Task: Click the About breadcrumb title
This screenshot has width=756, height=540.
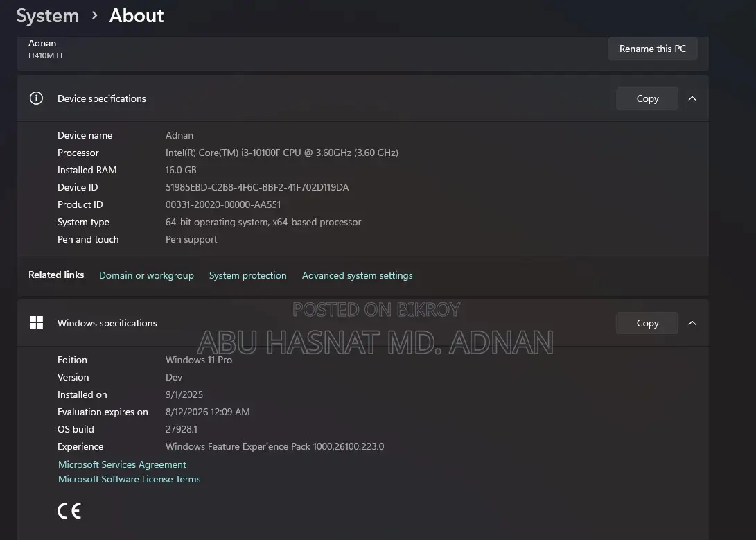Action: click(x=137, y=16)
